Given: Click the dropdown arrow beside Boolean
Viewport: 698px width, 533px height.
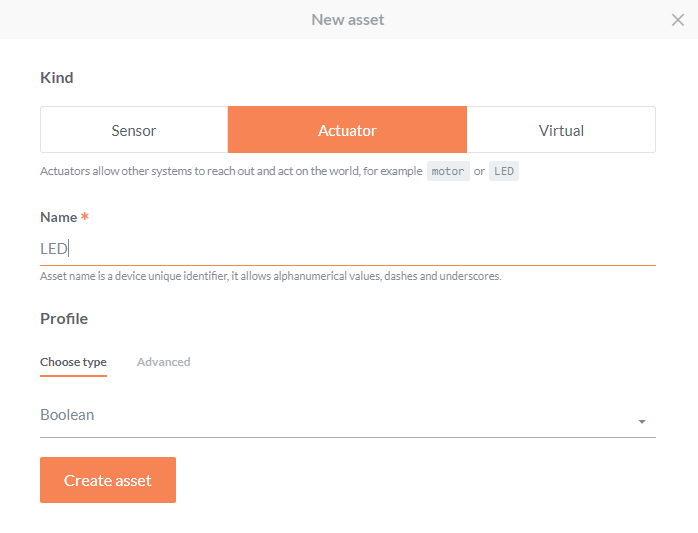Looking at the screenshot, I should point(642,422).
